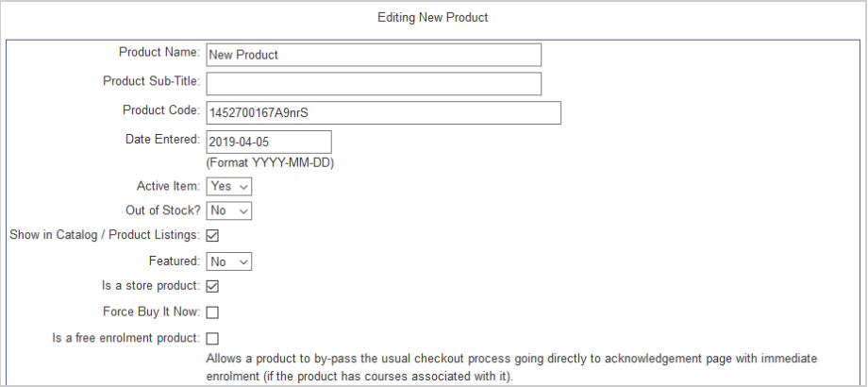Open the Featured dropdown menu
The image size is (868, 387).
(x=229, y=261)
